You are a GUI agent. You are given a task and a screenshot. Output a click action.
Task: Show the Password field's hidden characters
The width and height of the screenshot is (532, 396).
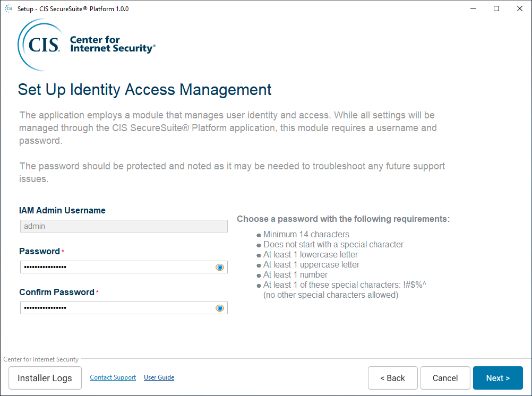(x=219, y=268)
